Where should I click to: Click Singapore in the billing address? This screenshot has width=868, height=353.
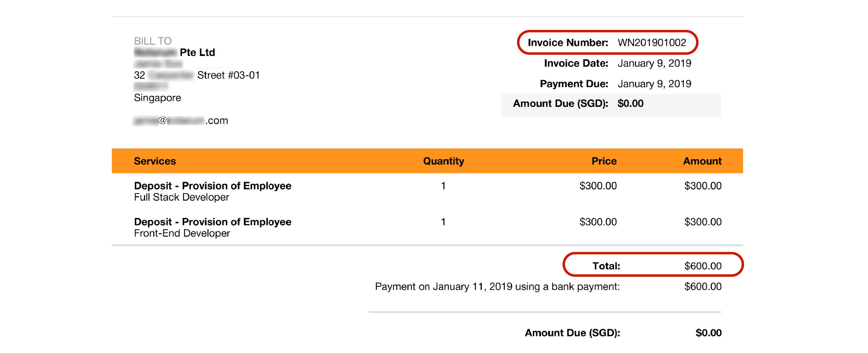coord(157,98)
